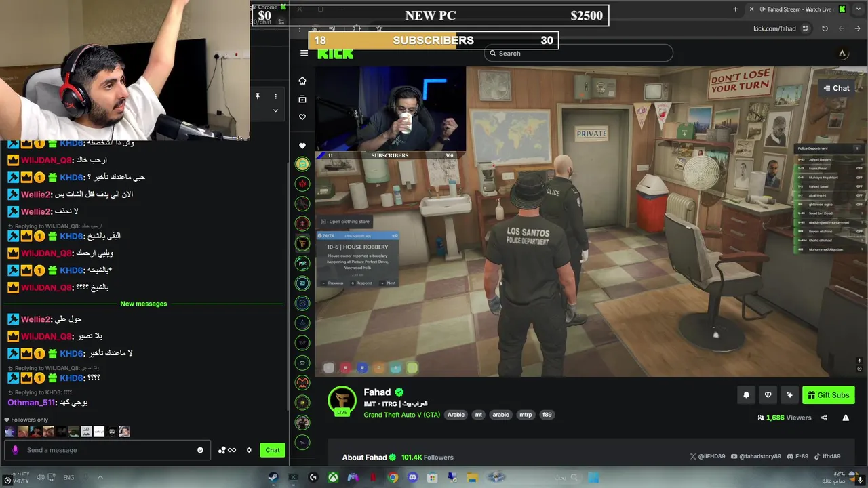
Task: Show hidden tray icons chevron
Action: [x=100, y=477]
